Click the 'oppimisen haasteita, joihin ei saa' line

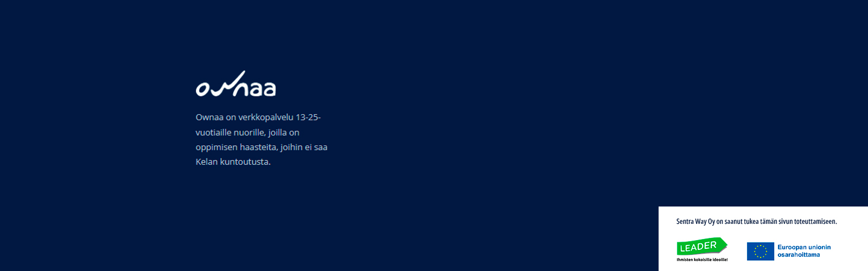point(261,147)
